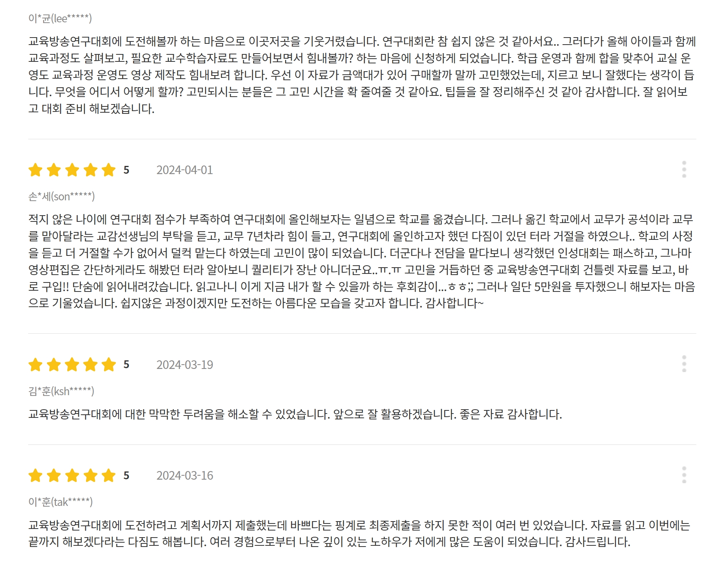Click the first star of the 2024-03-16 review

tap(36, 476)
